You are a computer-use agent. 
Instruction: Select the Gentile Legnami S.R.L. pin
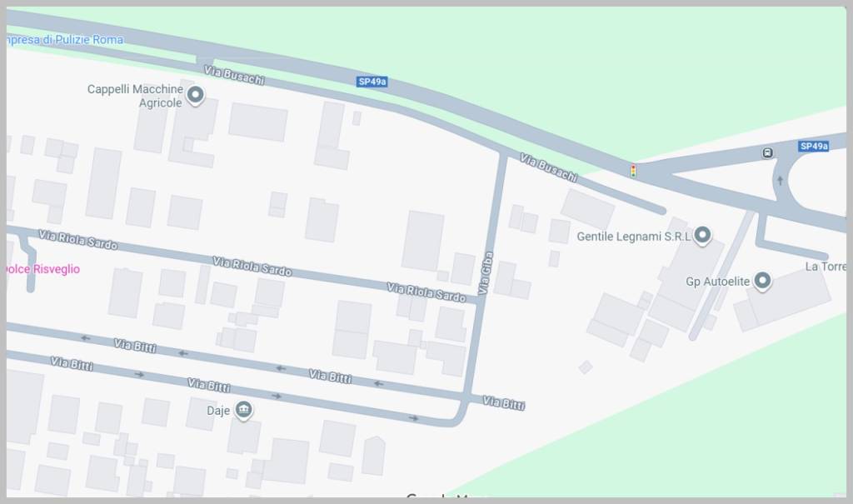point(702,235)
